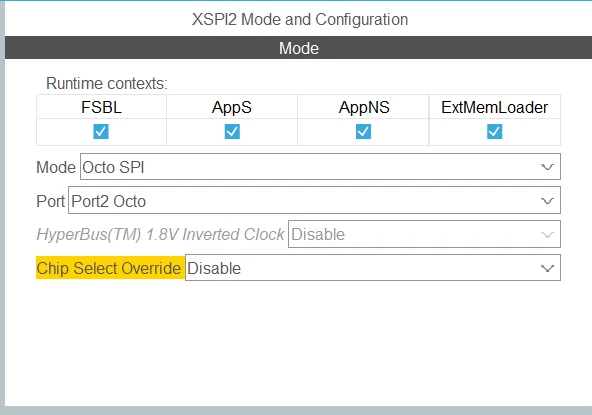Open the Mode dropdown showing Octo SPI

coord(320,167)
